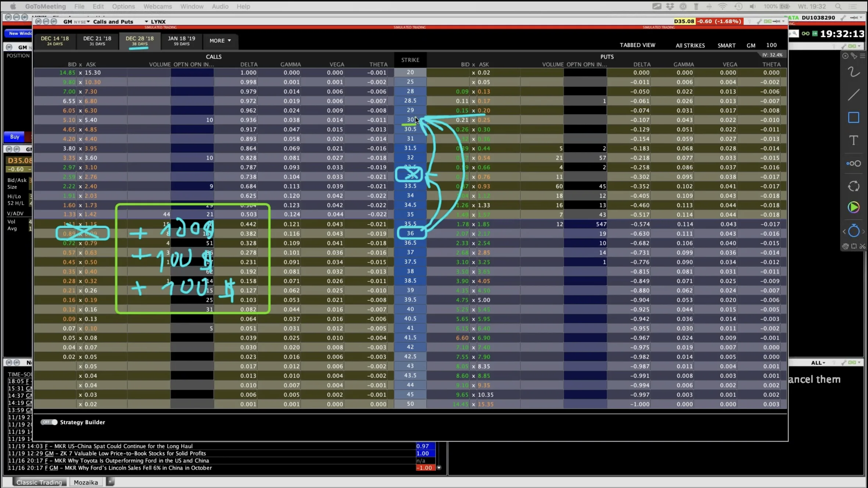Open the stroke size picker
Screen dimensions: 868x488
pyautogui.click(x=853, y=164)
